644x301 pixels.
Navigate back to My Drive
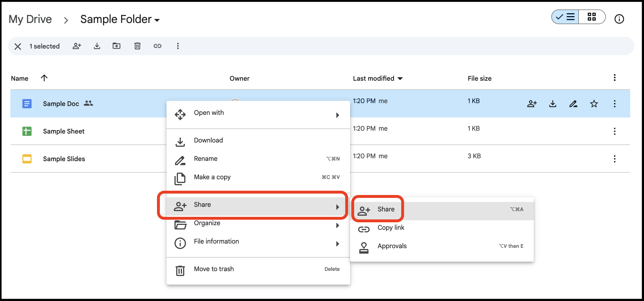[x=30, y=19]
